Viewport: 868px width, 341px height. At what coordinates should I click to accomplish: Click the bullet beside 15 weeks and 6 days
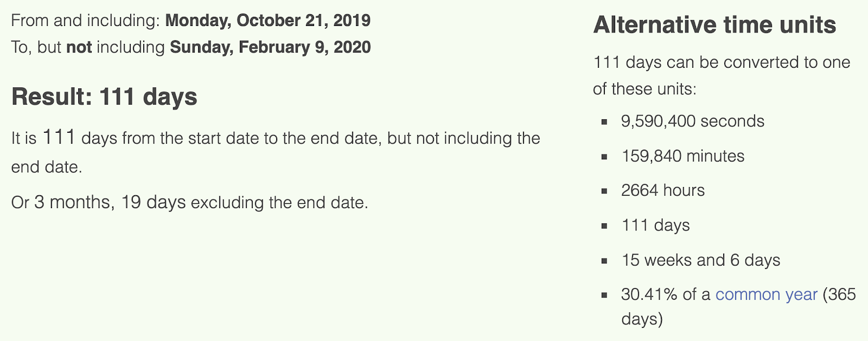click(x=604, y=261)
